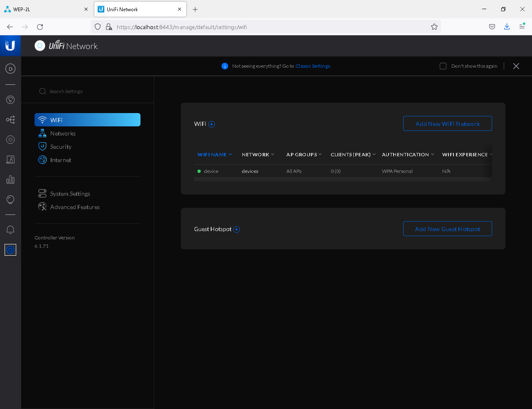Viewport: 532px width, 409px height.
Task: Click the N/A WiFi experience cell
Action: pos(446,171)
